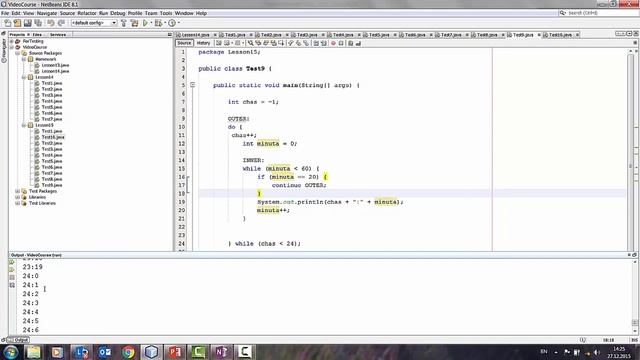Click the Undo toolbar icon
640x360 pixels.
pyautogui.click(x=51, y=23)
